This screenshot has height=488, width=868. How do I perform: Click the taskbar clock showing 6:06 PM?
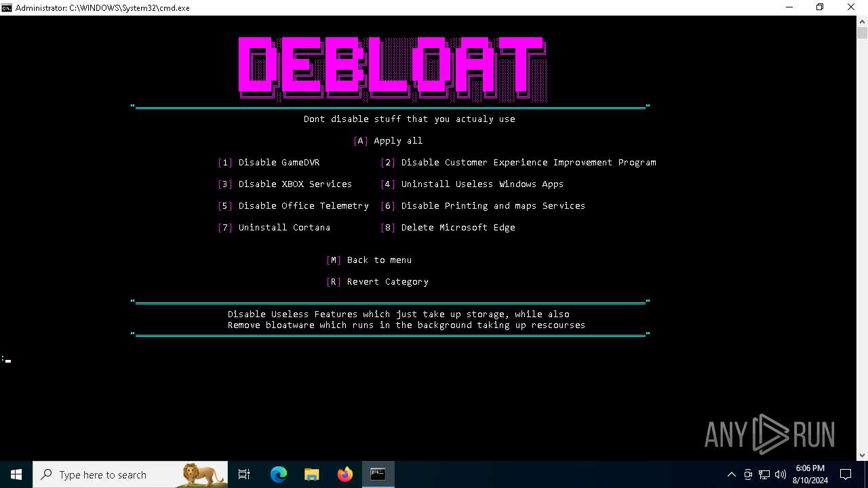click(810, 474)
